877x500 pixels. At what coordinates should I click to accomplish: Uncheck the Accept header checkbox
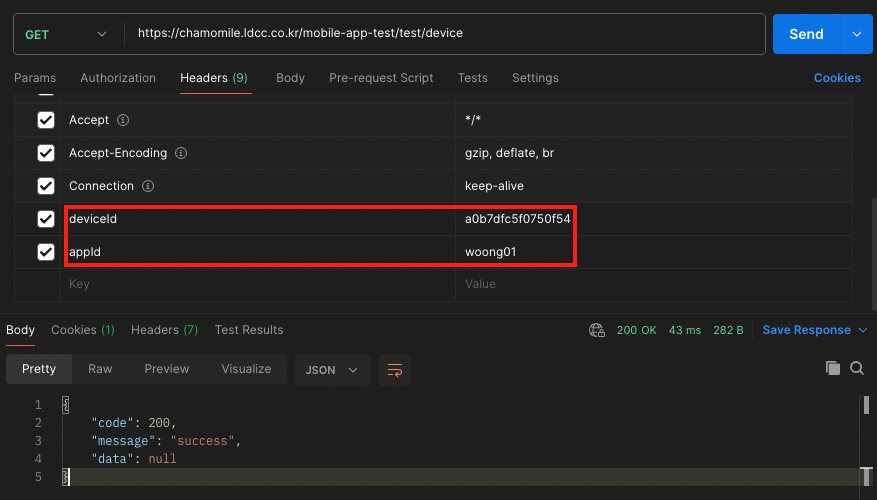coord(45,120)
